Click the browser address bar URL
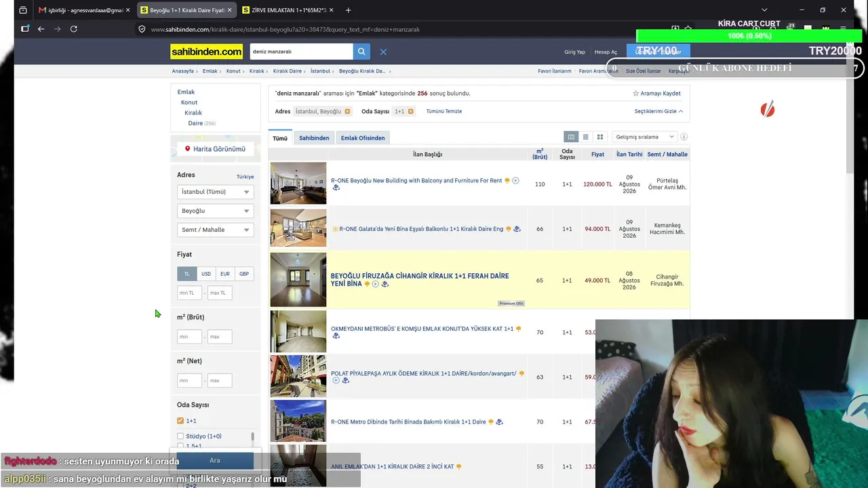This screenshot has height=488, width=868. (285, 29)
